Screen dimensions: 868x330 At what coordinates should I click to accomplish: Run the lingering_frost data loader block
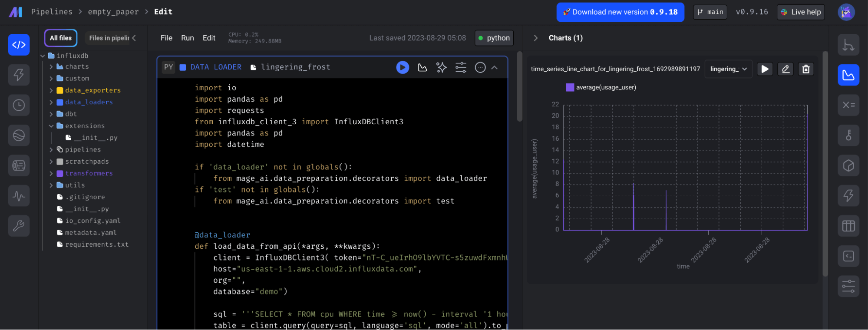(x=403, y=67)
